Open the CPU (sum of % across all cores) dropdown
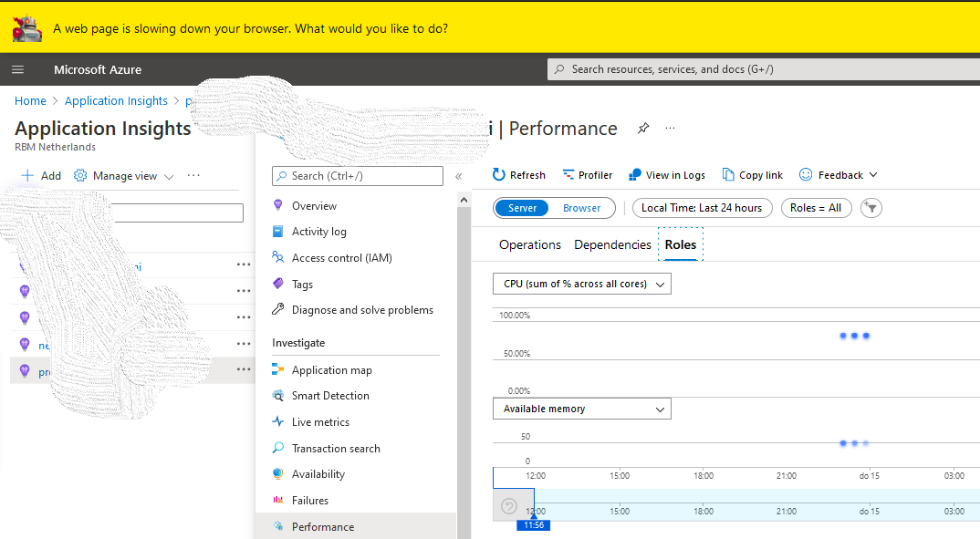This screenshot has height=539, width=980. tap(582, 284)
